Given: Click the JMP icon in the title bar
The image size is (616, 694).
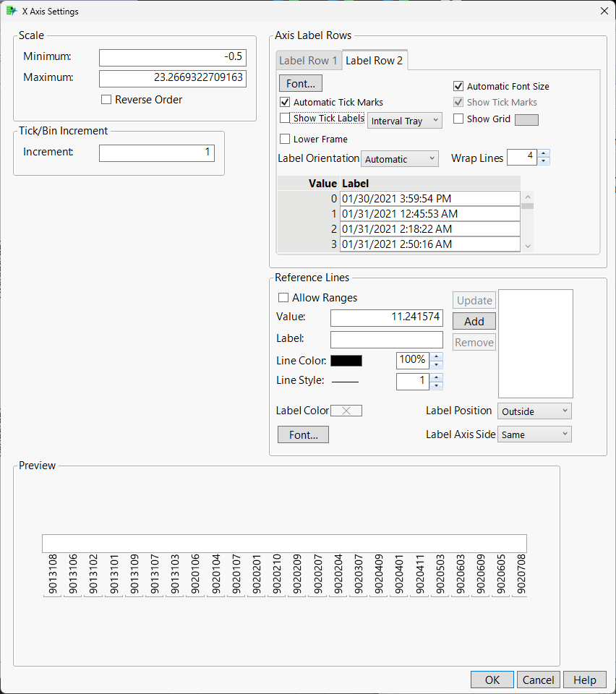Looking at the screenshot, I should [12, 11].
